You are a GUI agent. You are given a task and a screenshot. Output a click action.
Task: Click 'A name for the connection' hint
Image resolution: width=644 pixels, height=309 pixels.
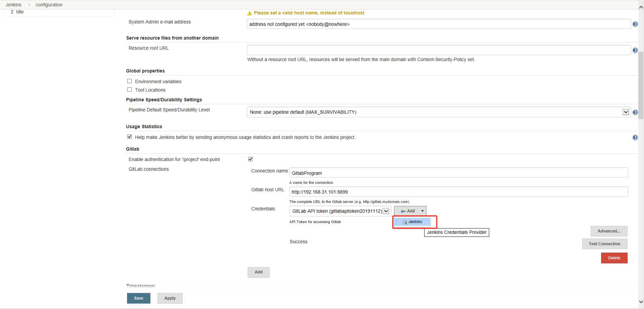coord(311,183)
